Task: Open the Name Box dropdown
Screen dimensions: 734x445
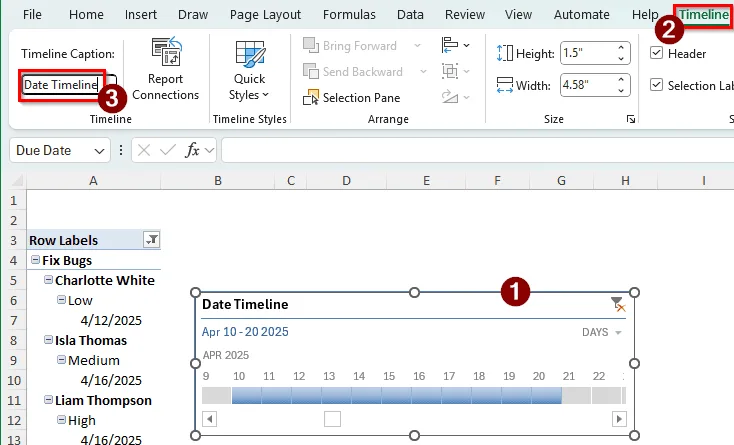Action: click(x=99, y=151)
